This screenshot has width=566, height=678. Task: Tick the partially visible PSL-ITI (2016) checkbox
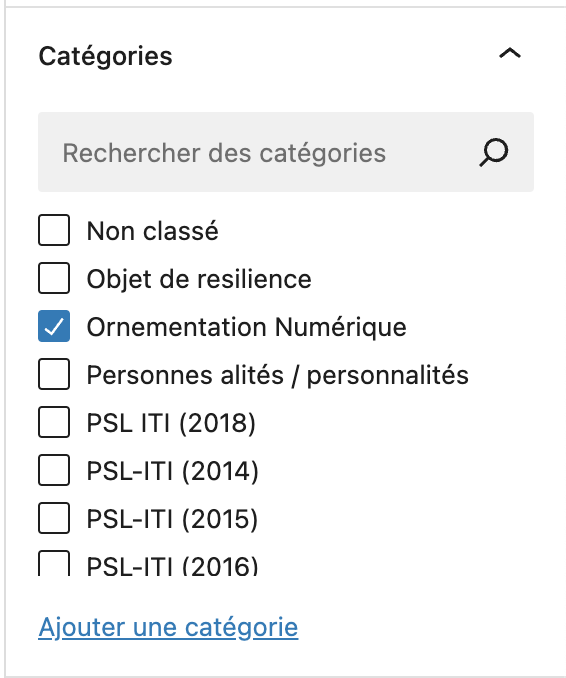[54, 563]
